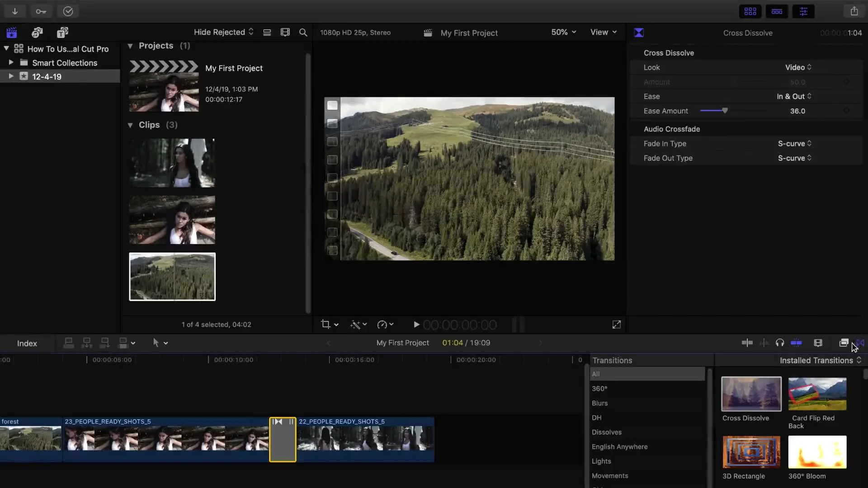Toggle solo headphones button
This screenshot has height=488, width=868.
click(780, 343)
